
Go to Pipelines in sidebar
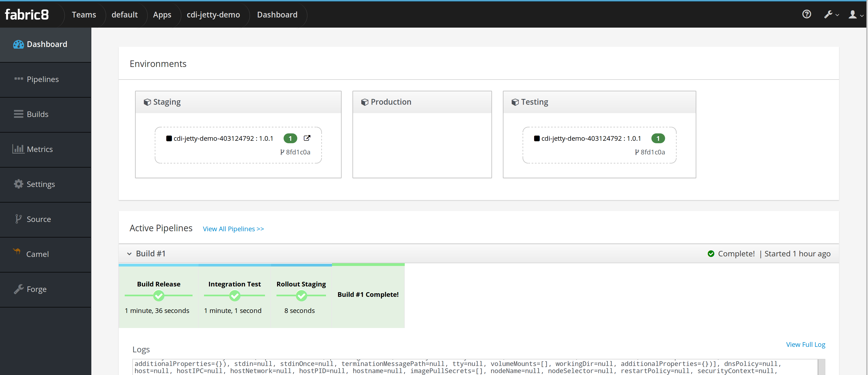point(42,80)
